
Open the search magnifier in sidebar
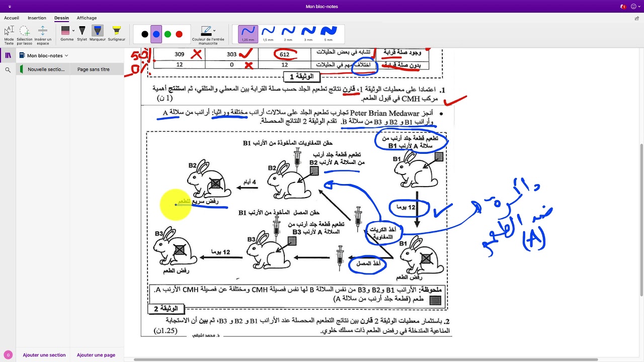(8, 70)
